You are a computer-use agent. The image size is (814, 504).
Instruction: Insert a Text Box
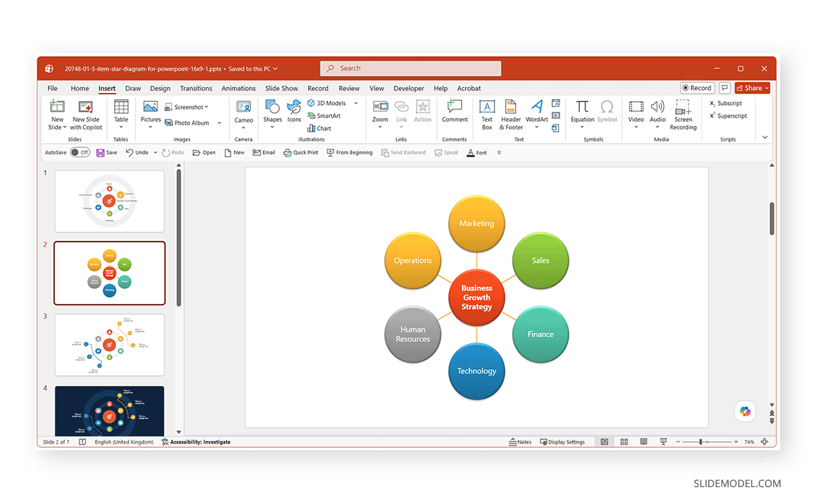click(487, 115)
